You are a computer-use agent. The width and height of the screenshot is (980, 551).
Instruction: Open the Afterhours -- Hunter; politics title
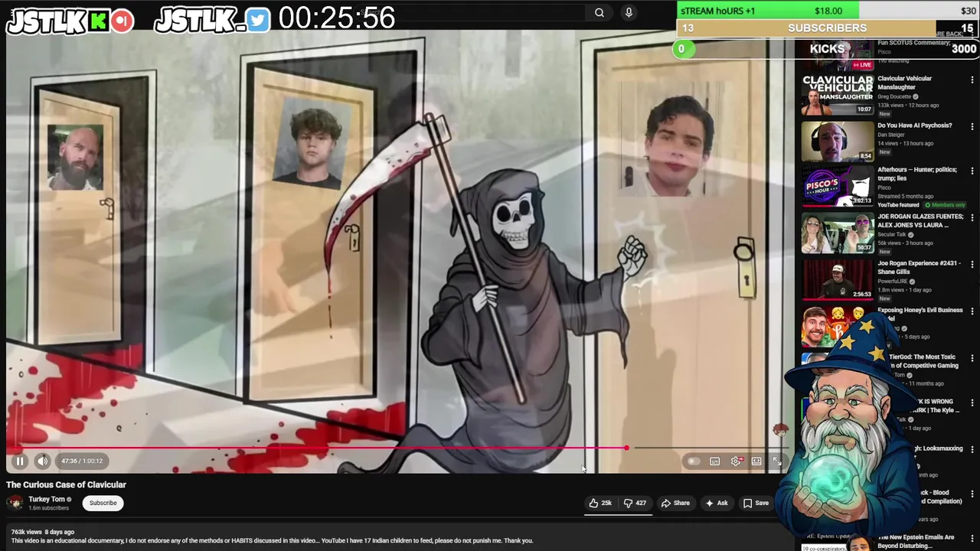(917, 174)
